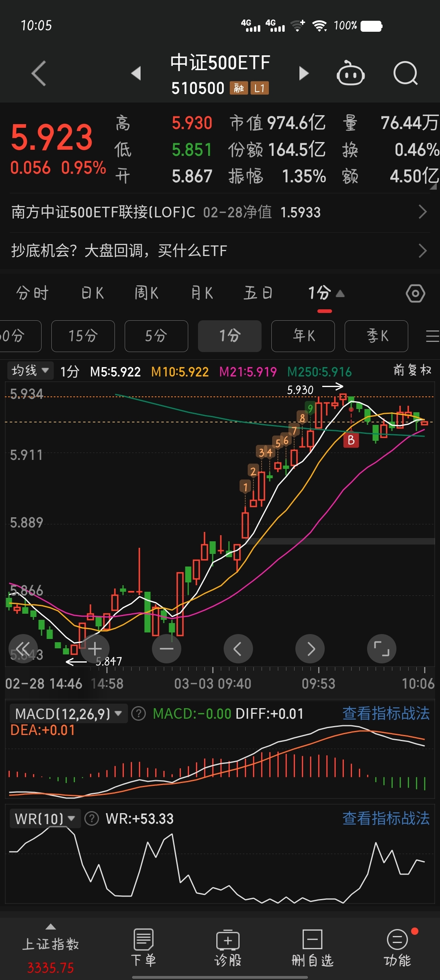Open 查看指标战法 link beside WR
Screen dimensions: 440x980
[x=386, y=818]
